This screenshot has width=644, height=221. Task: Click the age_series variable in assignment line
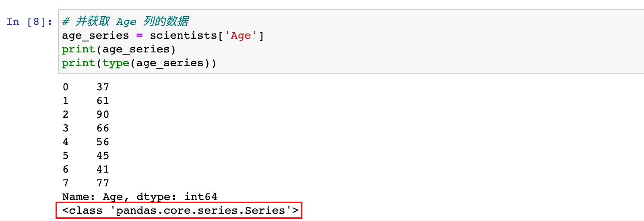click(x=95, y=36)
